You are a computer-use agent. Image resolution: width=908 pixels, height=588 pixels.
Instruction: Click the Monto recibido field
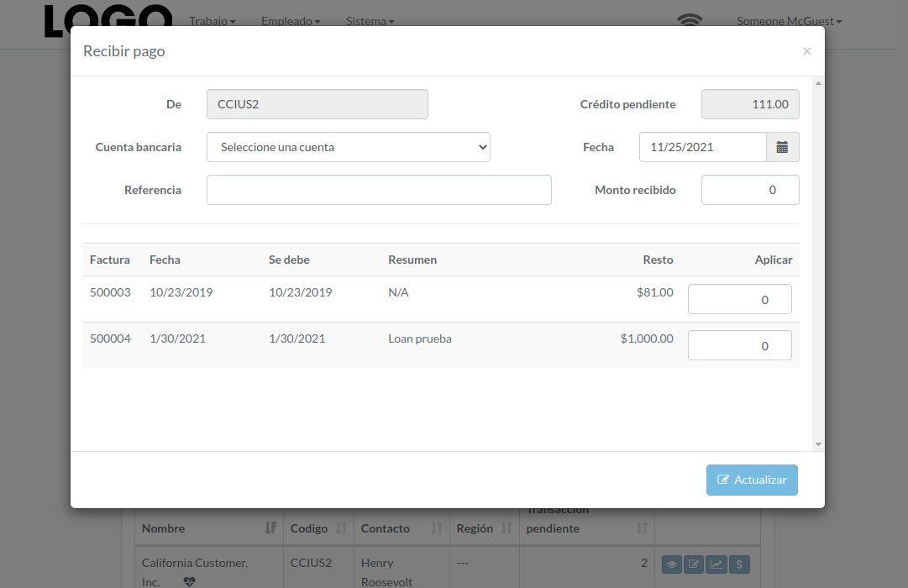750,190
